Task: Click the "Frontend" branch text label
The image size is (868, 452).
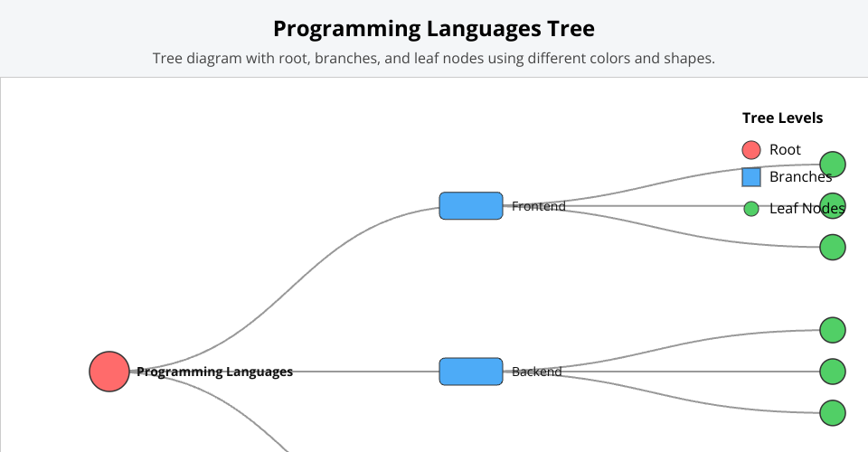Action: point(538,206)
